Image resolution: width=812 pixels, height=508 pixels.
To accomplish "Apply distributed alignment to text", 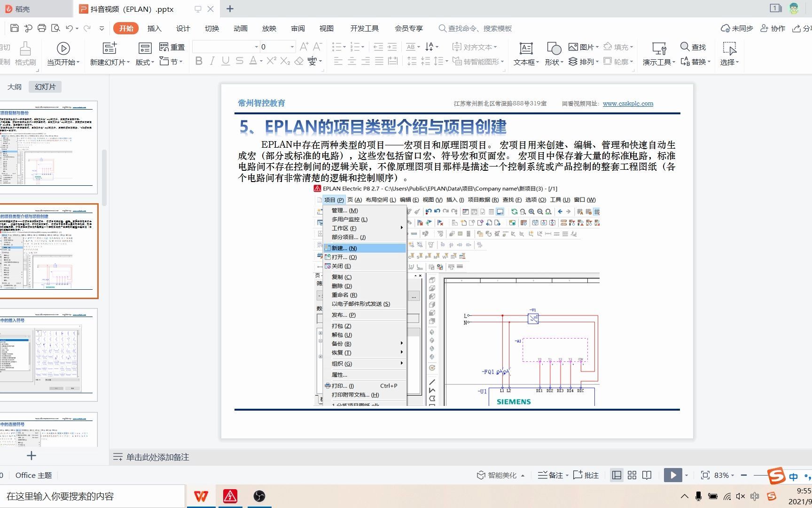I will point(393,61).
